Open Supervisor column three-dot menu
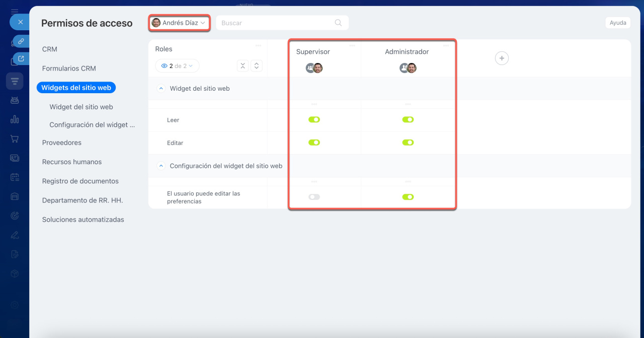The height and width of the screenshot is (338, 644). 352,46
